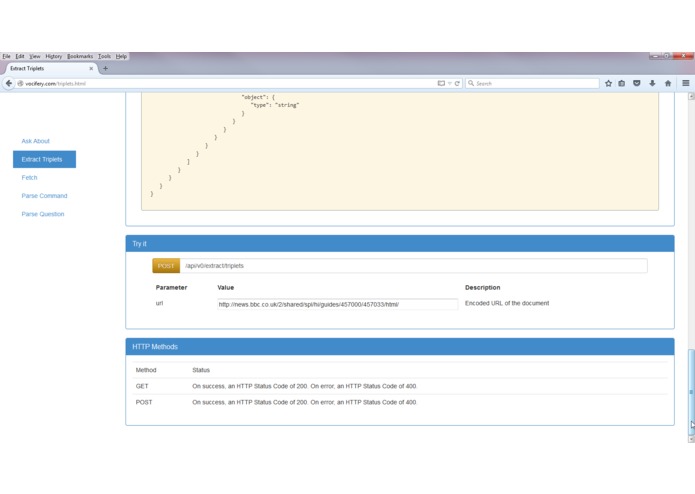Click the Status column header
This screenshot has width=695, height=494.
click(x=201, y=370)
